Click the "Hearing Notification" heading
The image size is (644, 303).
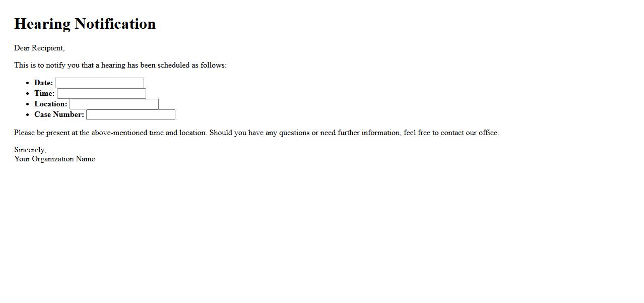click(85, 24)
